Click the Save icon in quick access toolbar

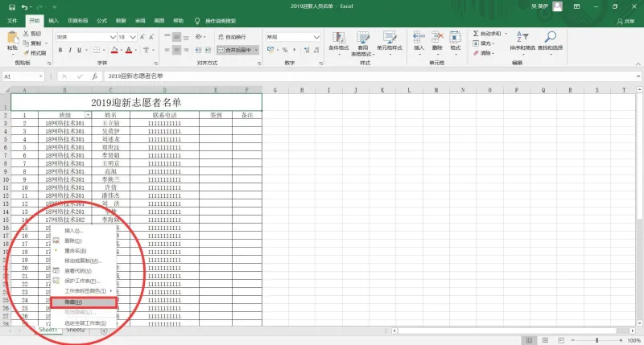point(12,7)
